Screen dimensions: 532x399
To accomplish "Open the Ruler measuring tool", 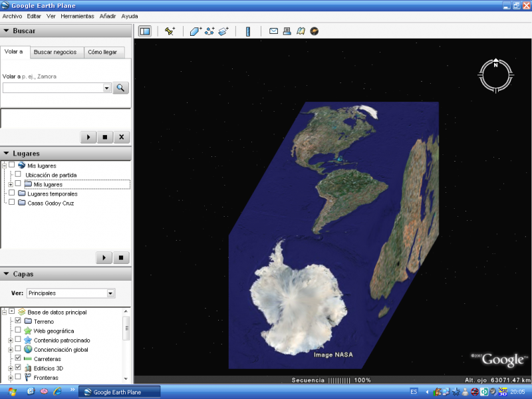I will [247, 31].
